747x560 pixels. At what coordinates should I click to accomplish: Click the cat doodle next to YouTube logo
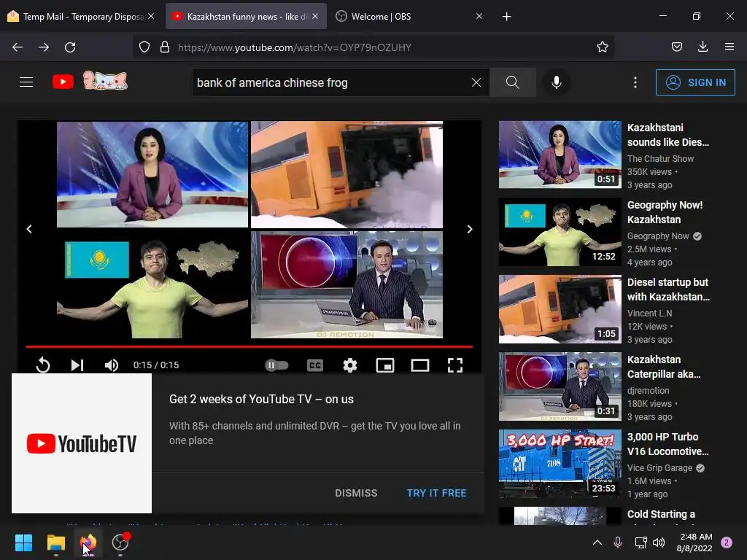105,80
